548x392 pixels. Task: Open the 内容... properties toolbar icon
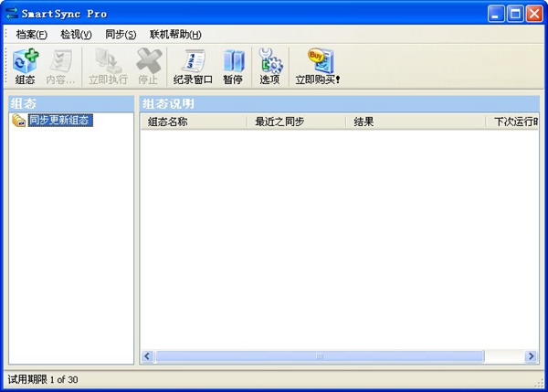[60, 61]
